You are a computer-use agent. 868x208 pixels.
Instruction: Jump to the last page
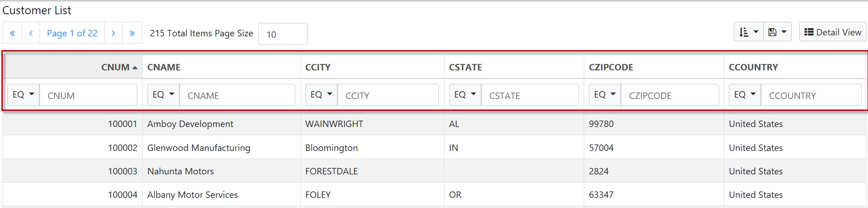coord(132,33)
